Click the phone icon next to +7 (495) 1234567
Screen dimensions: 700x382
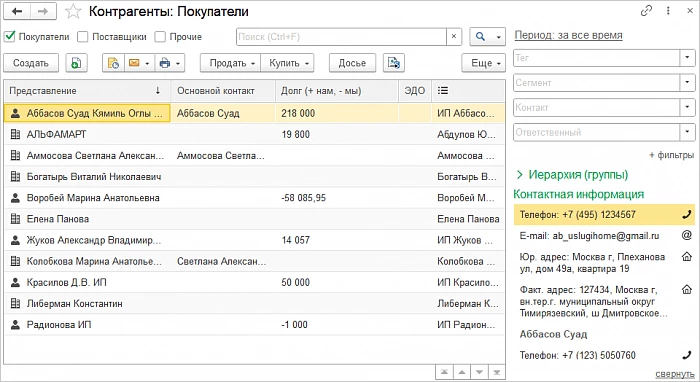pos(687,215)
